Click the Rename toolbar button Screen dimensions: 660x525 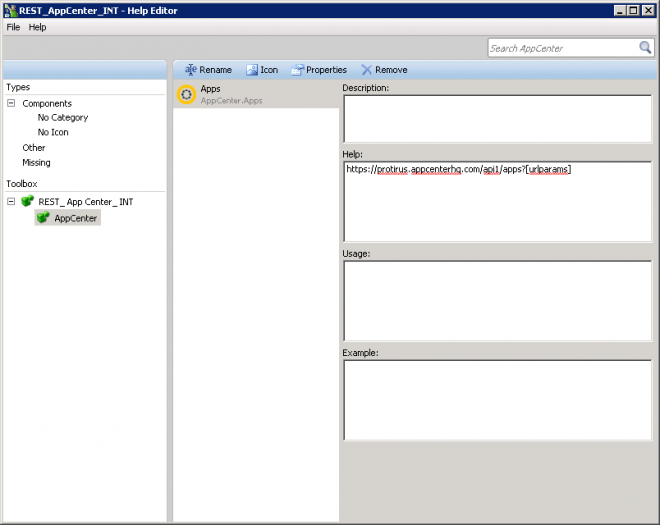(x=208, y=70)
